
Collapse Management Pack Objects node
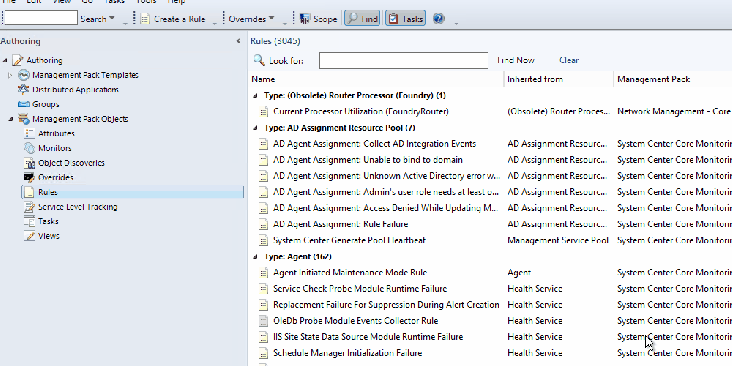(x=10, y=119)
